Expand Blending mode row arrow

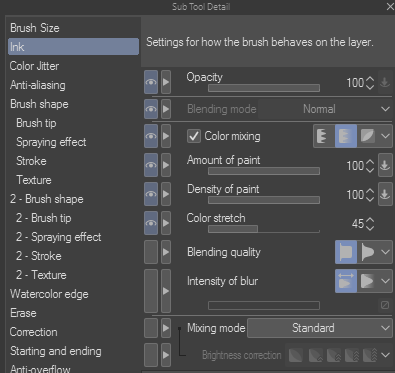click(166, 109)
